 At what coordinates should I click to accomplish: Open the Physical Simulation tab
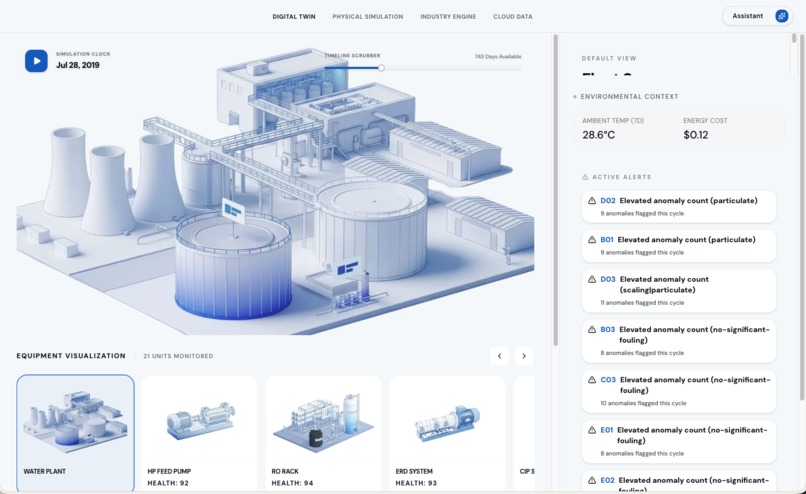(x=368, y=16)
